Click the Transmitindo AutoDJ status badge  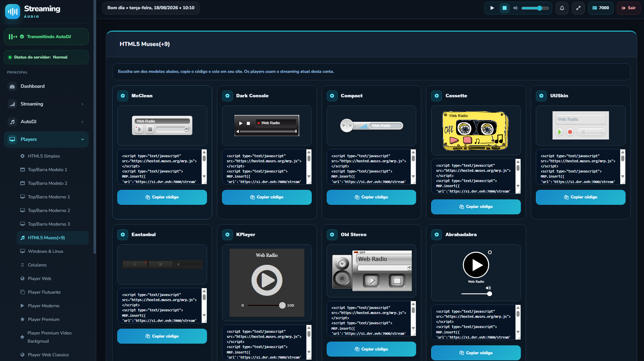pos(46,37)
